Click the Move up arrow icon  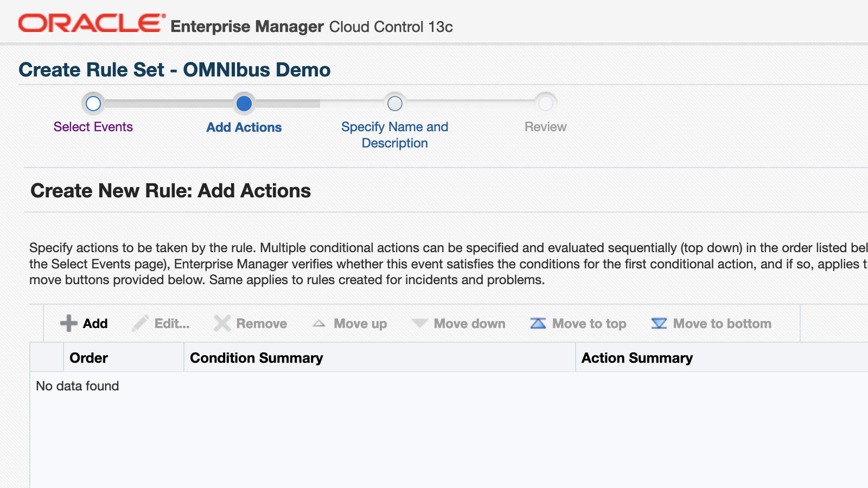[x=319, y=324]
